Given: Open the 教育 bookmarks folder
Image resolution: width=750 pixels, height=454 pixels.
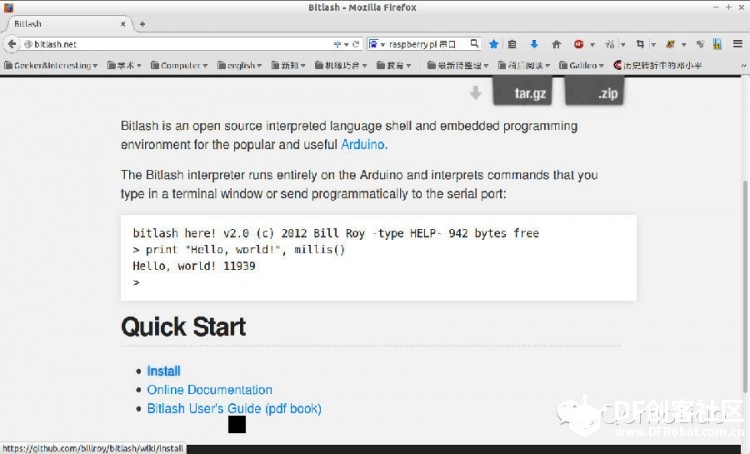Looking at the screenshot, I should (x=394, y=65).
